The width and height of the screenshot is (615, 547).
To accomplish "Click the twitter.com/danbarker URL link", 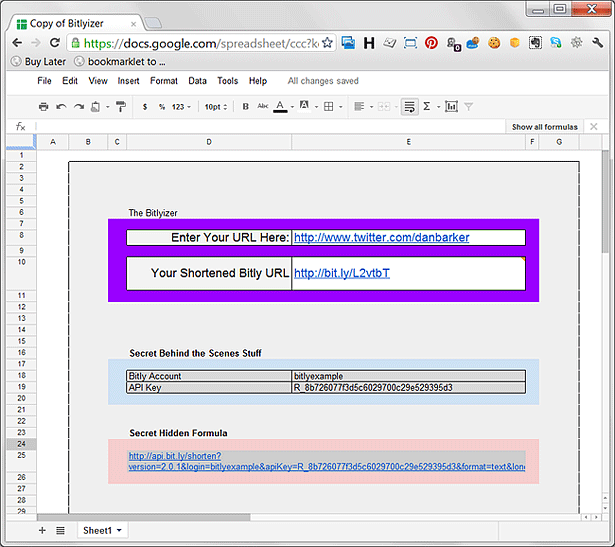I will click(x=381, y=237).
